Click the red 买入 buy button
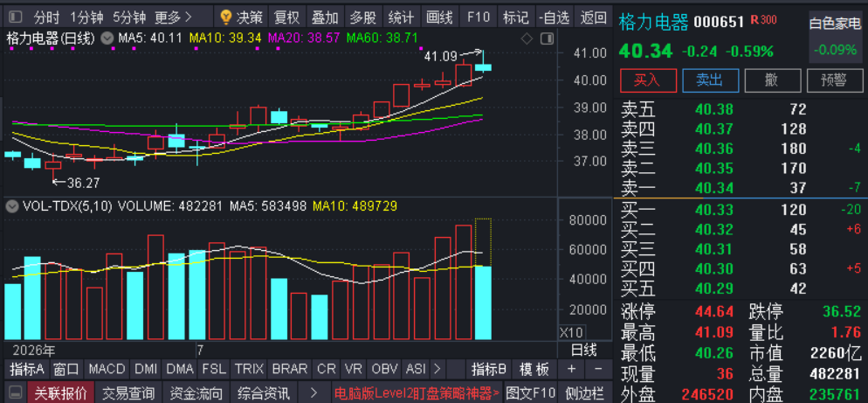 [x=648, y=80]
